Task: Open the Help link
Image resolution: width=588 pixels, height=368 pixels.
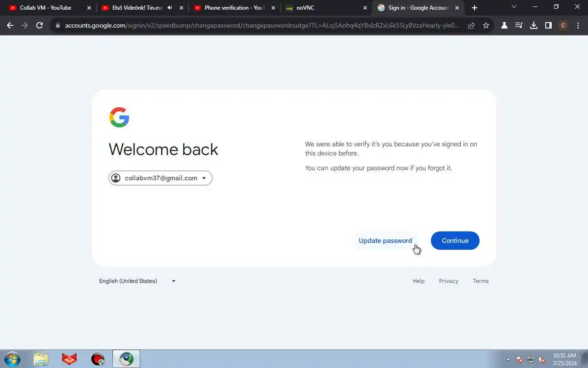Action: [x=418, y=281]
